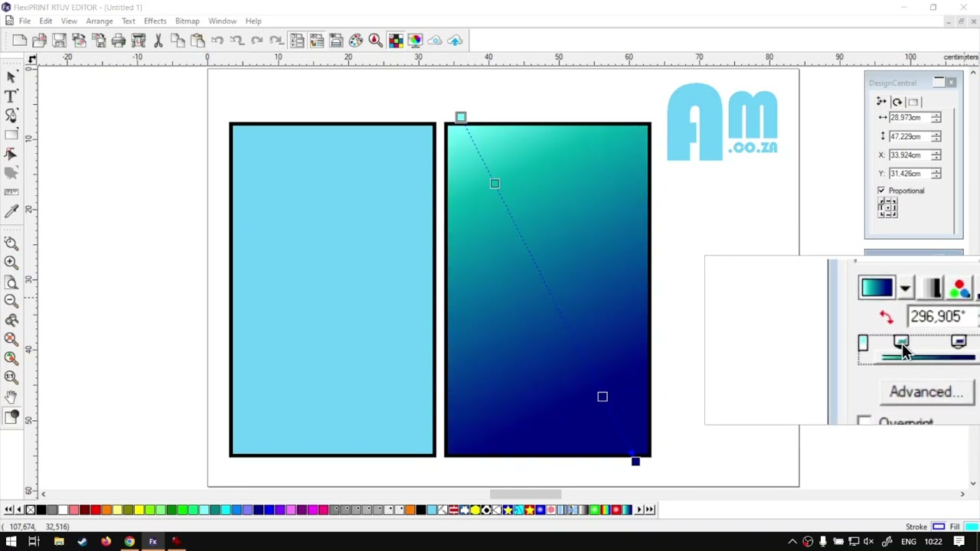Open the gradient preset dropdown arrow

coord(905,289)
